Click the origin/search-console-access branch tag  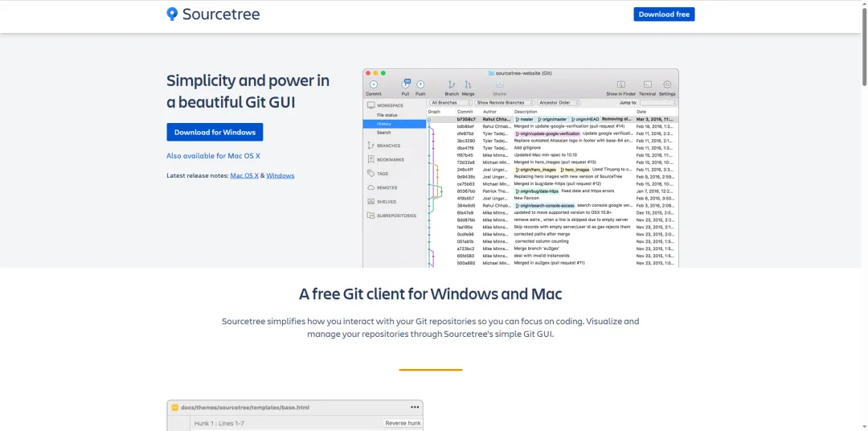(x=545, y=206)
